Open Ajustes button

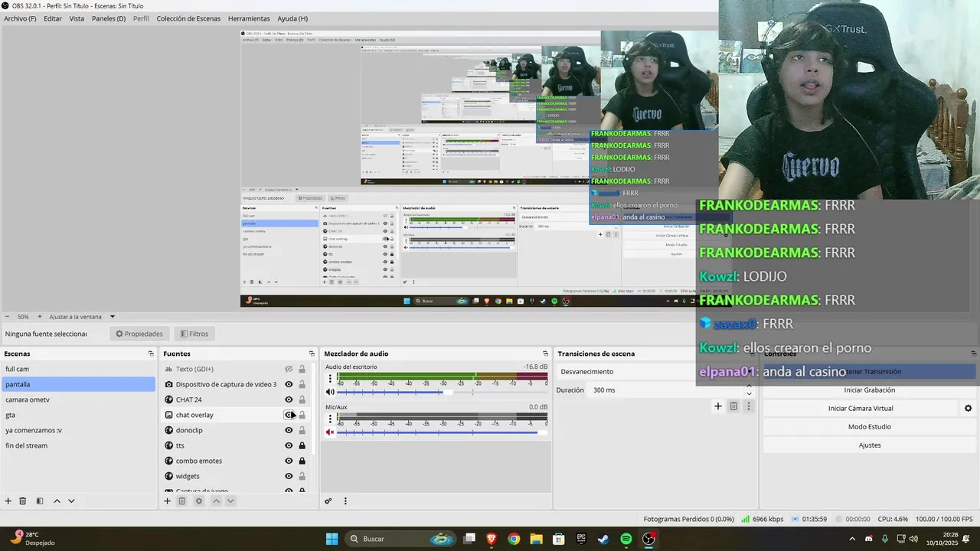pos(869,445)
